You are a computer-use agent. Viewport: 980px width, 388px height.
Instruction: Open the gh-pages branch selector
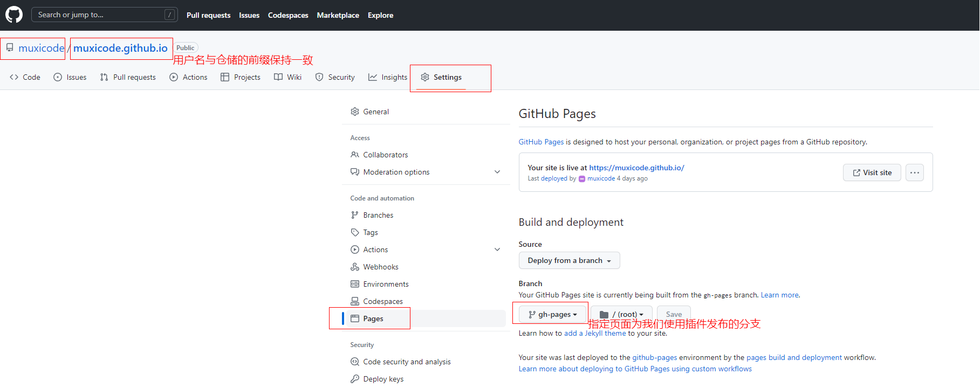tap(552, 314)
